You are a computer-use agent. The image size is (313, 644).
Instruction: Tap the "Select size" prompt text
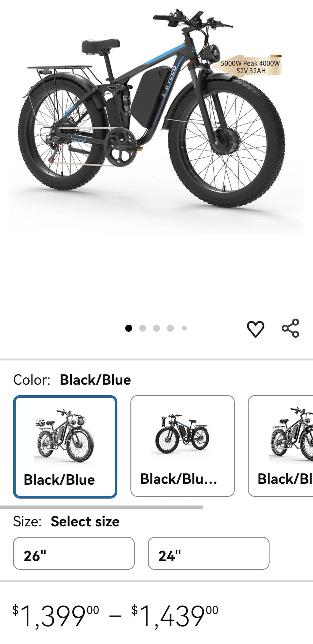tap(85, 521)
